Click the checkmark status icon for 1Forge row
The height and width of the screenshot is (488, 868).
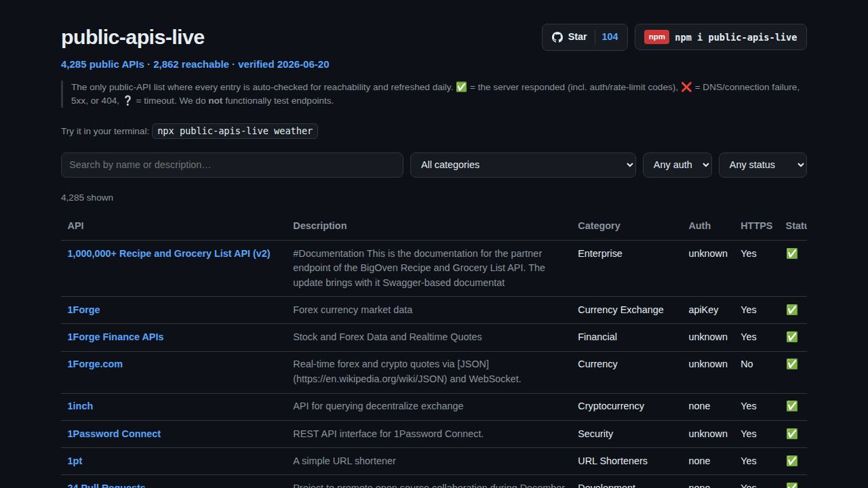point(791,310)
